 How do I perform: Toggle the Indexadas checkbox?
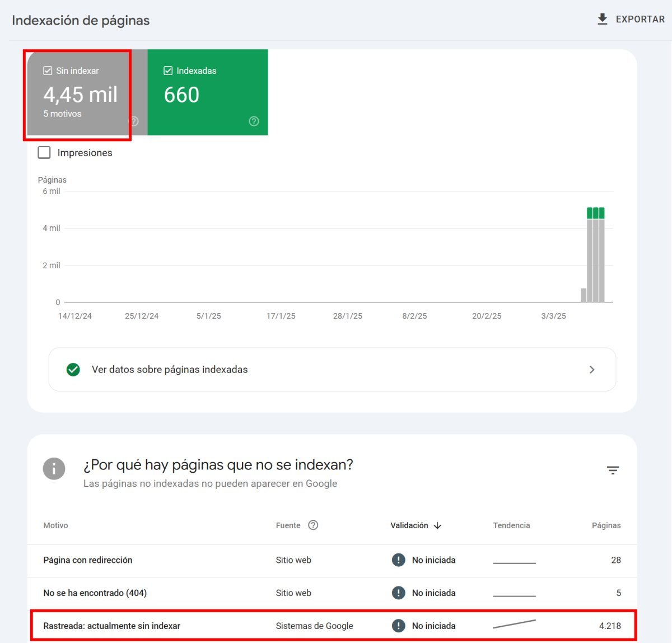(x=168, y=71)
